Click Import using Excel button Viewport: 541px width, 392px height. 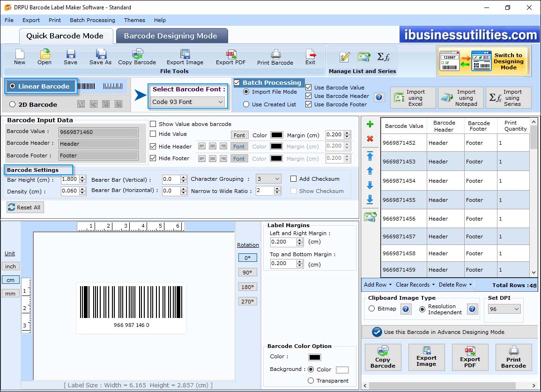413,98
